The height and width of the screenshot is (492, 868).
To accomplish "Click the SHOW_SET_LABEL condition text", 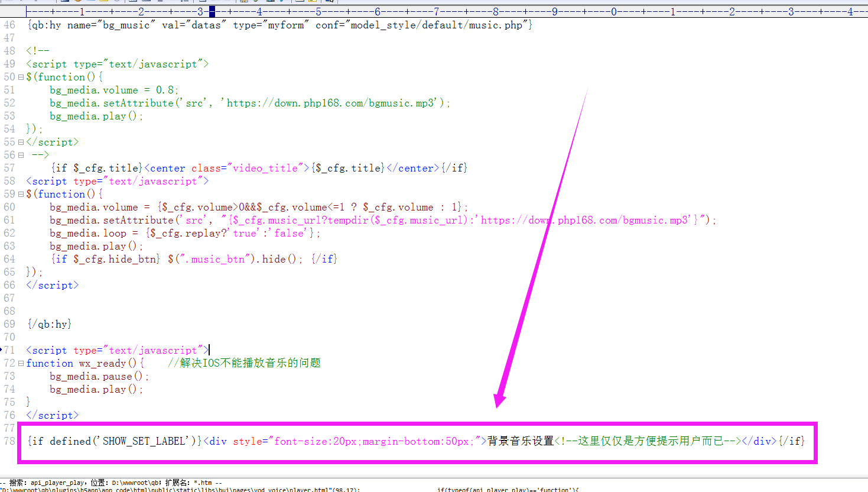I will (145, 441).
